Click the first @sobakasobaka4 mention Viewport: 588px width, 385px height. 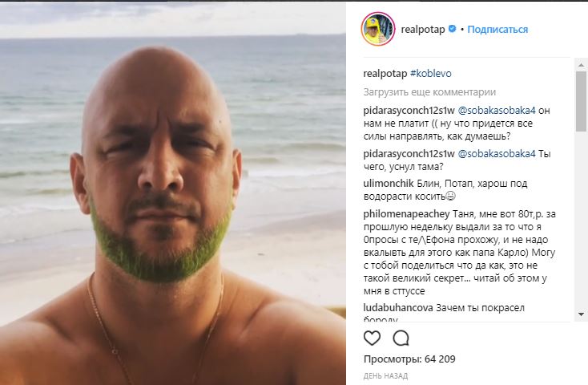[497, 111]
